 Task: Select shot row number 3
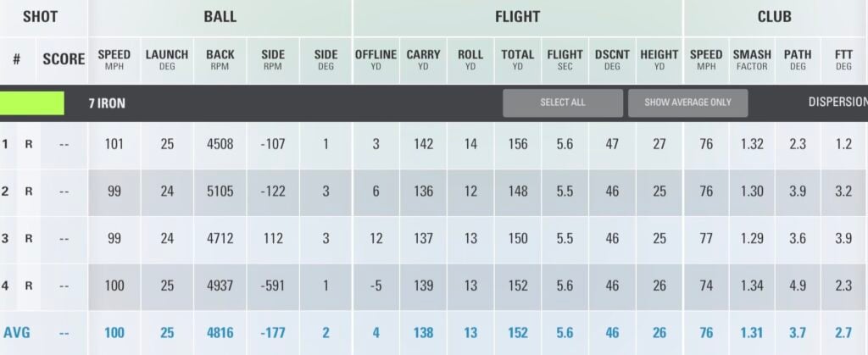(5, 239)
